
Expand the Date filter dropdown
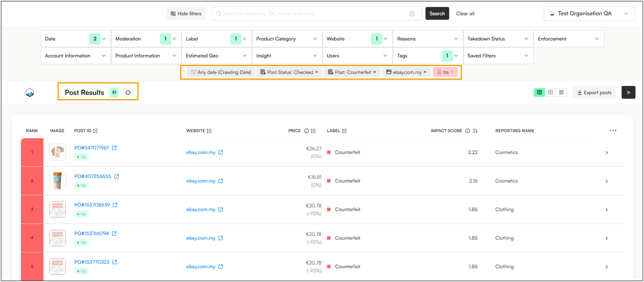coord(76,39)
